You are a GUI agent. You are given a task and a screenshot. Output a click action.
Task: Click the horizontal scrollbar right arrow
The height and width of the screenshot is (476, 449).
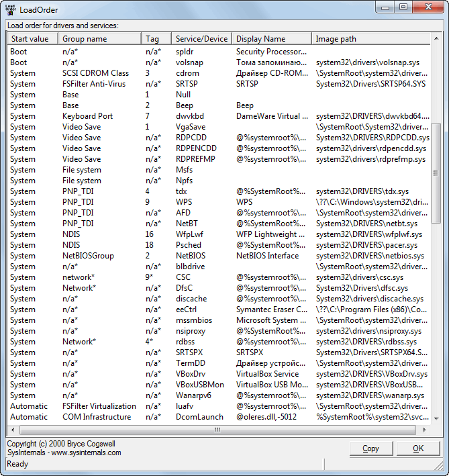coord(424,430)
